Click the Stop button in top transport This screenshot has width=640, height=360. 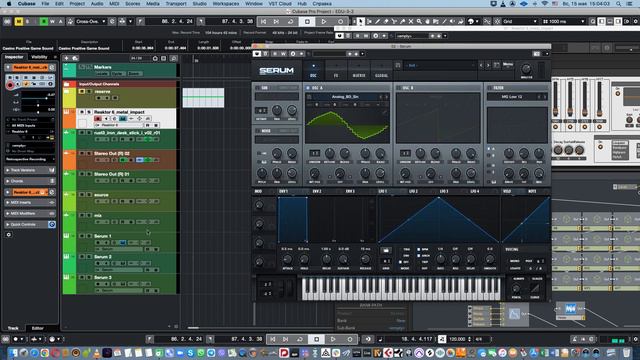click(x=307, y=21)
